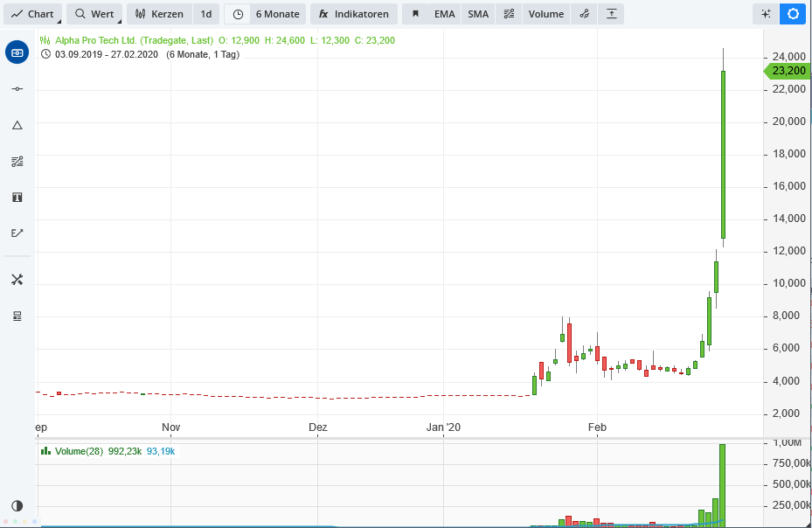Click the Indikatoren button
This screenshot has height=528, width=812.
click(353, 14)
